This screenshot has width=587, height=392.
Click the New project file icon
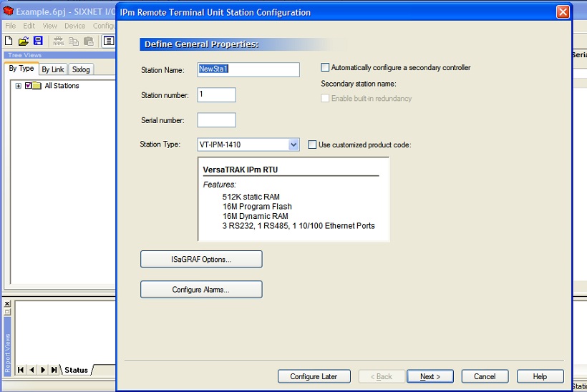click(x=9, y=41)
